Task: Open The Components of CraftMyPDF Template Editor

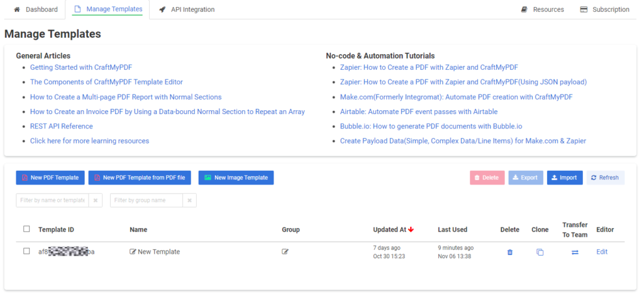Action: (x=106, y=82)
